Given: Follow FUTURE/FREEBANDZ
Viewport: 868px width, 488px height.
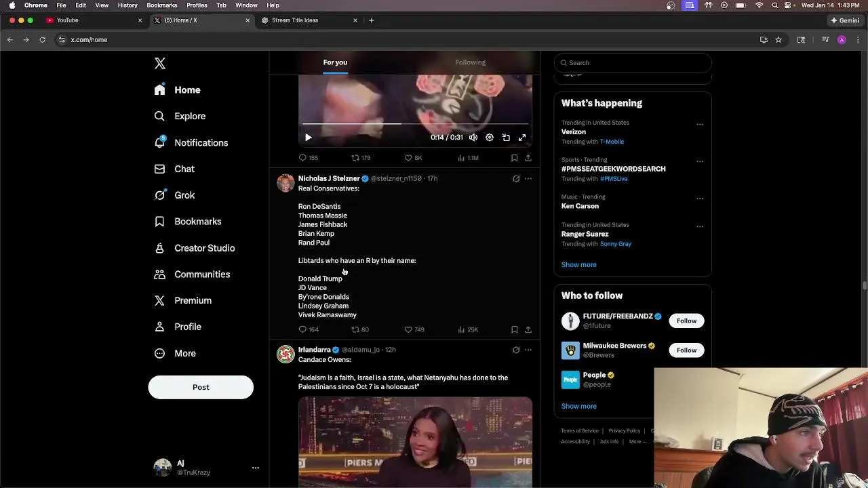Looking at the screenshot, I should pyautogui.click(x=686, y=321).
